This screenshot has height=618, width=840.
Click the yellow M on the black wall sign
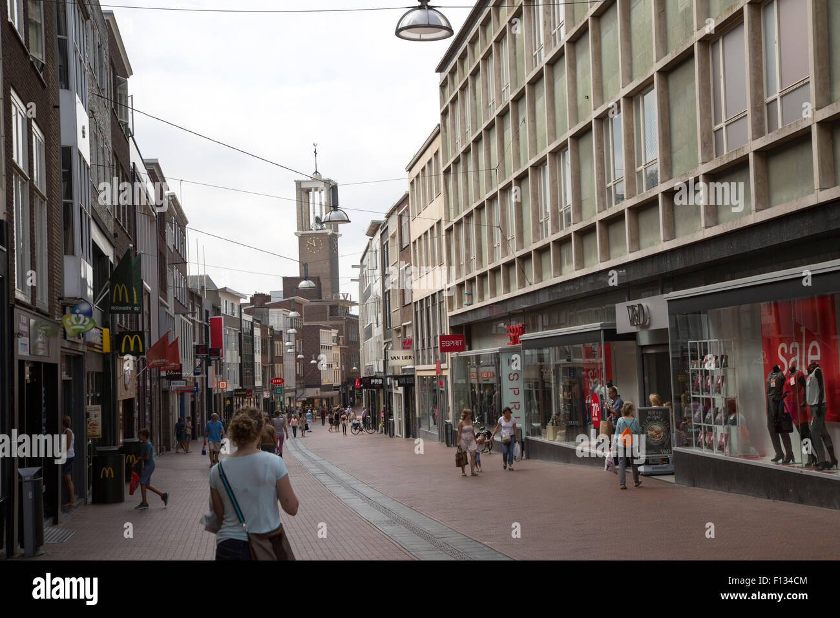[x=131, y=343]
